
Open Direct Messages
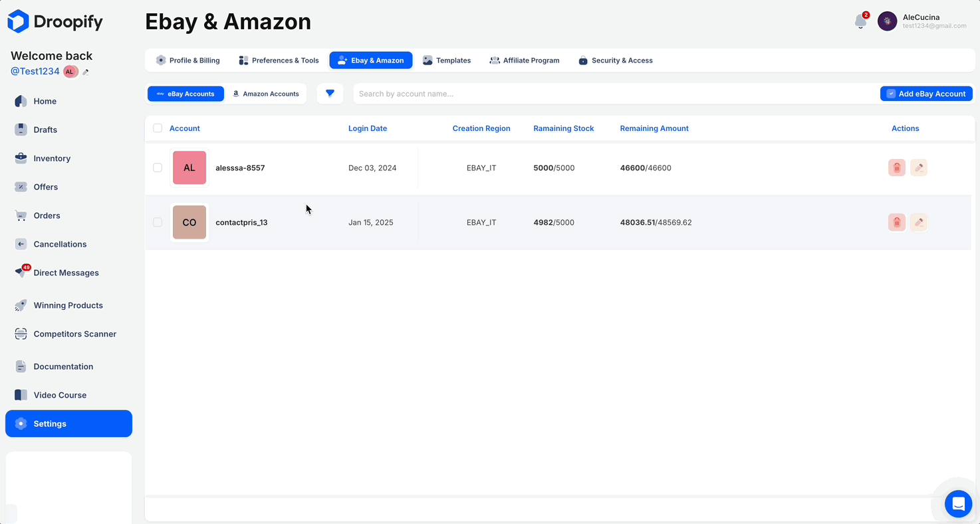pyautogui.click(x=68, y=273)
